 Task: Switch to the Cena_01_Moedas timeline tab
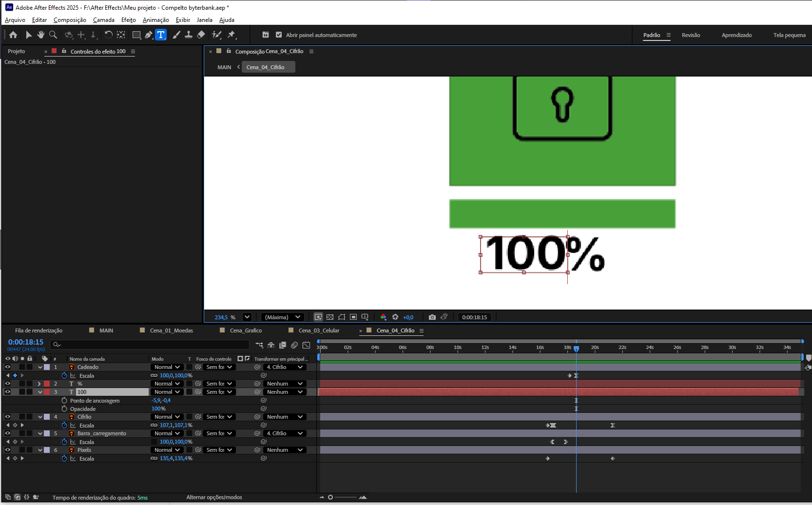point(171,330)
